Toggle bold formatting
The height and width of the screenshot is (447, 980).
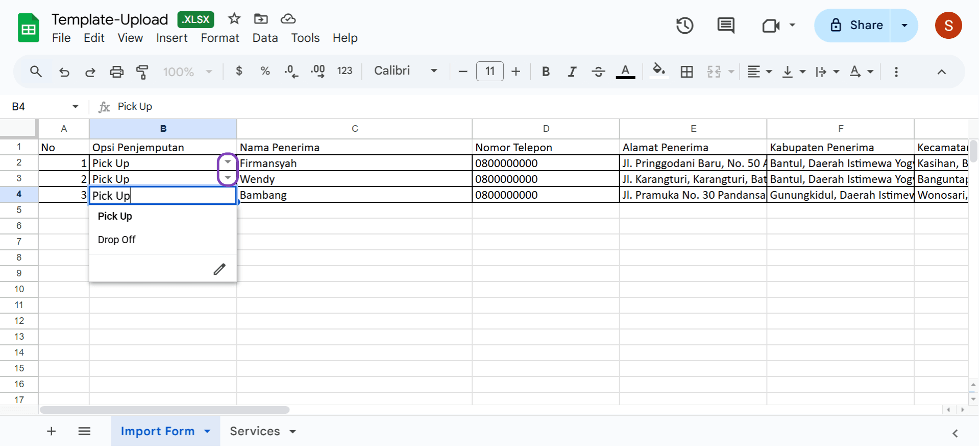click(546, 72)
